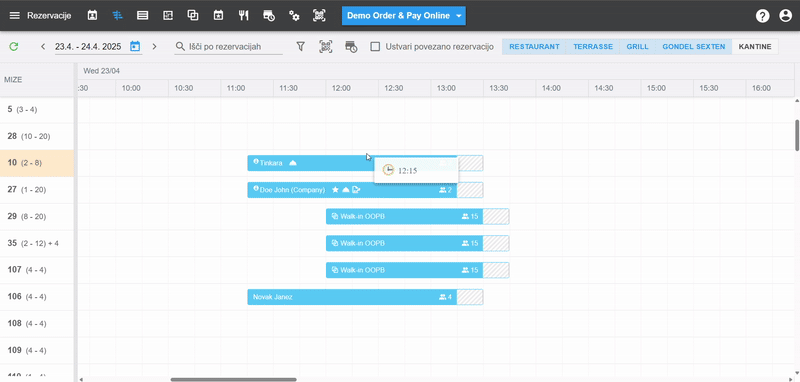Click the vertical scrollbar thumb on right

pyautogui.click(x=797, y=135)
